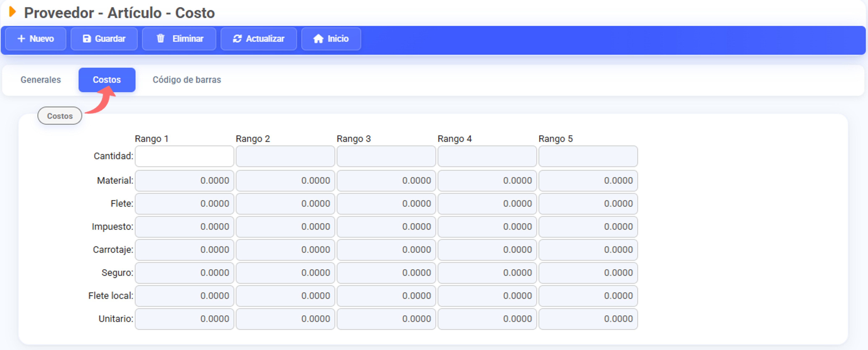Click the plus icon on Nuevo
868x350 pixels.
pos(21,39)
